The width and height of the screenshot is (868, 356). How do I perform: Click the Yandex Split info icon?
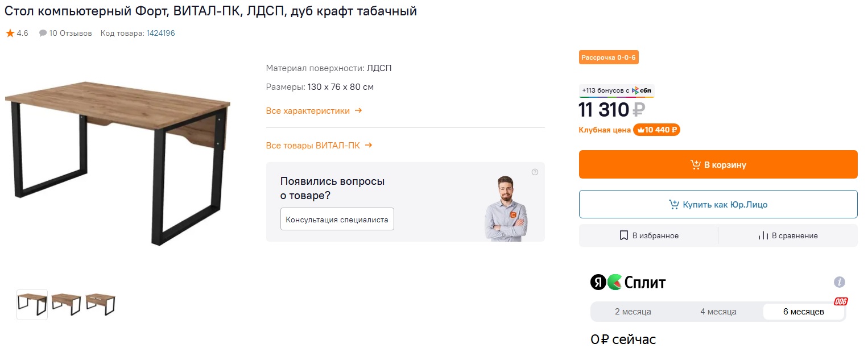coord(839,282)
